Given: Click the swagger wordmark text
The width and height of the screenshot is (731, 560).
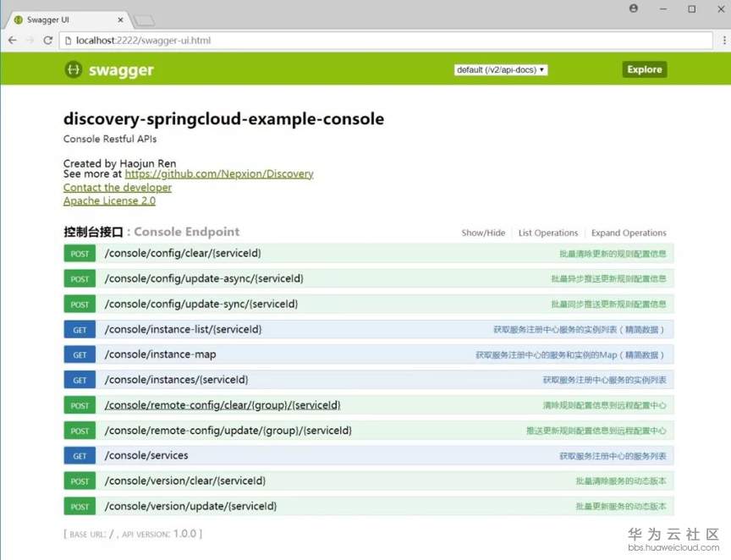Looking at the screenshot, I should 121,70.
